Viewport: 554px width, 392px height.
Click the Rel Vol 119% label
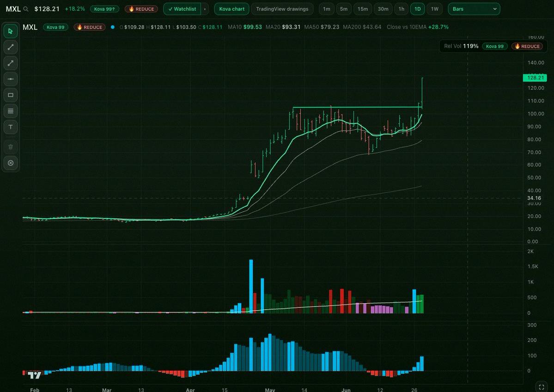pyautogui.click(x=461, y=46)
